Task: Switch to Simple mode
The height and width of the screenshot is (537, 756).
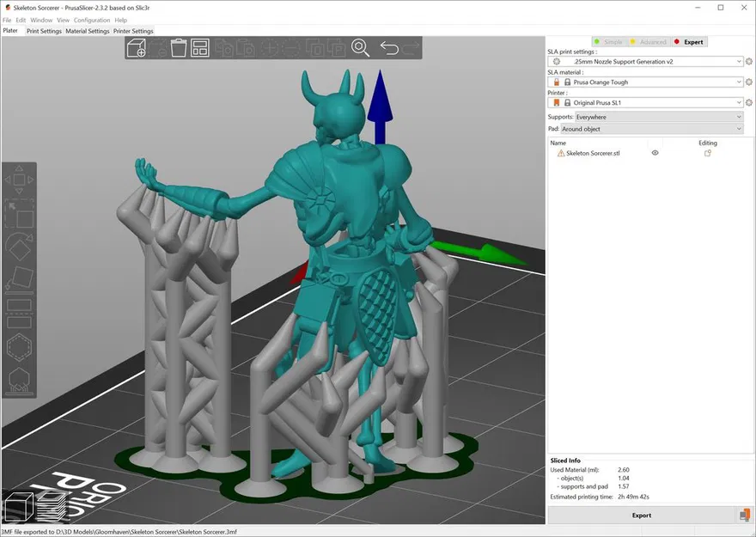Action: pyautogui.click(x=611, y=41)
